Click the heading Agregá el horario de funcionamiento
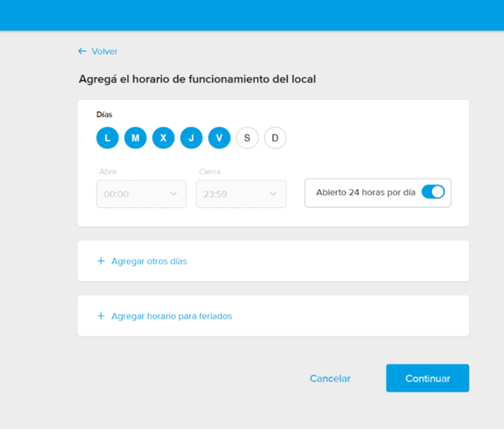Image resolution: width=504 pixels, height=429 pixels. [197, 79]
